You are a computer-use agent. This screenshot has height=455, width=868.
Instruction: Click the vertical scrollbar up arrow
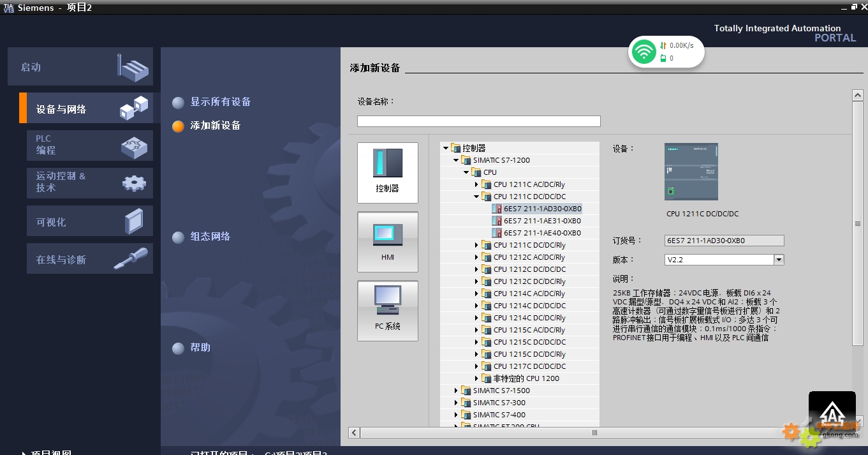coord(858,95)
